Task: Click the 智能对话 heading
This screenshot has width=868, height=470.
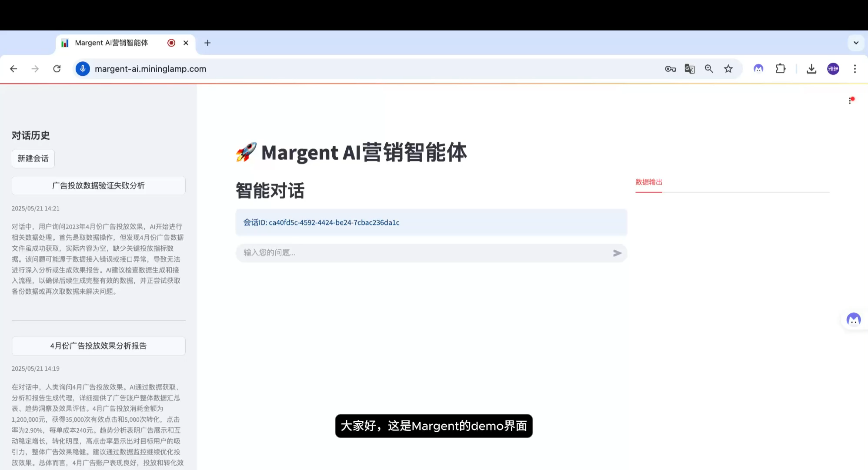Action: (270, 191)
